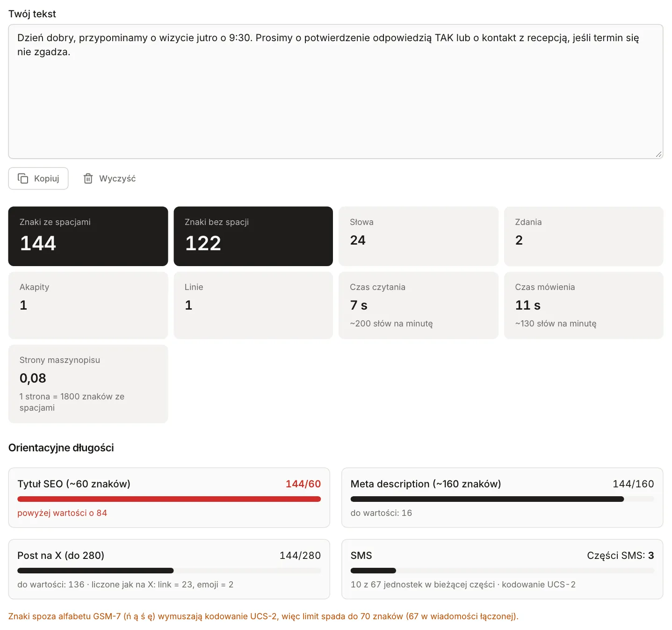Click the SMS progress bar
Image resolution: width=672 pixels, height=630 pixels.
pyautogui.click(x=502, y=571)
